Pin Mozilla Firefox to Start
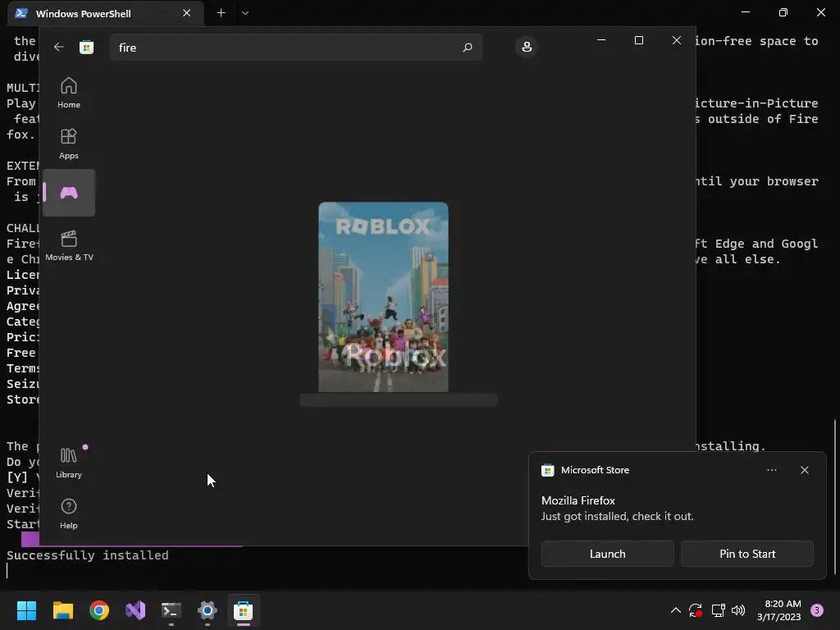The image size is (840, 630). pyautogui.click(x=746, y=554)
